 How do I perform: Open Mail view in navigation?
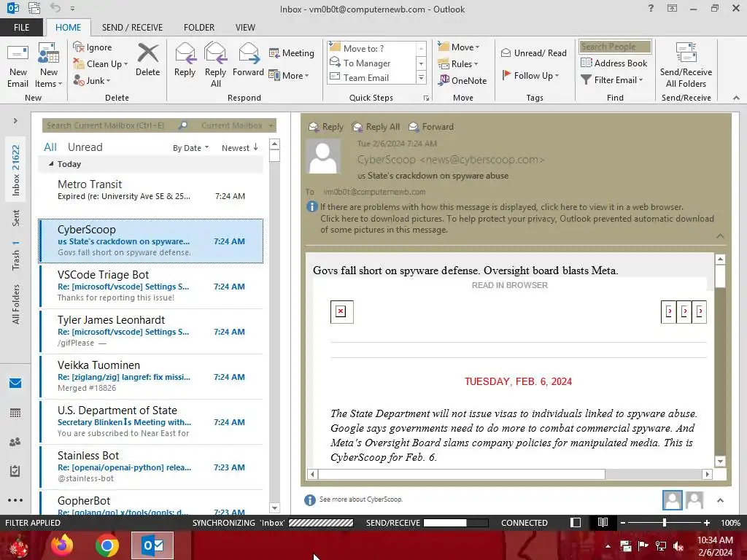click(15, 383)
